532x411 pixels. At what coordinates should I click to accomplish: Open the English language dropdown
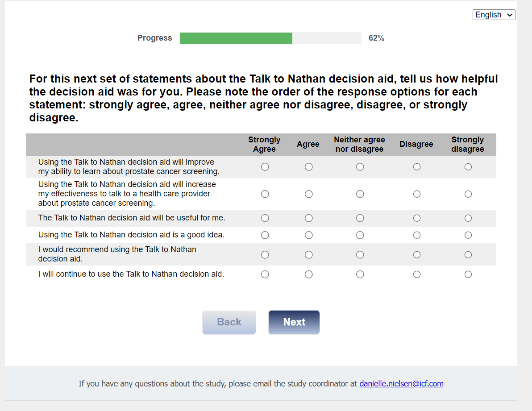pos(494,15)
